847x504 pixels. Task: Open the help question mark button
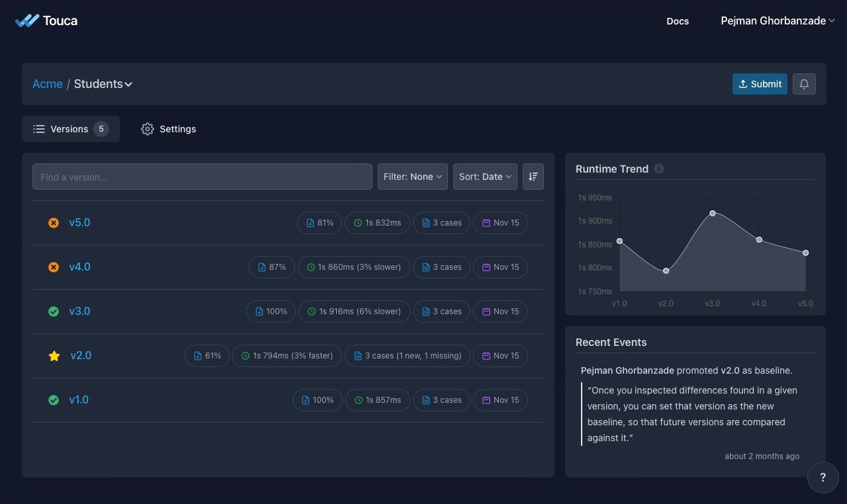[823, 478]
